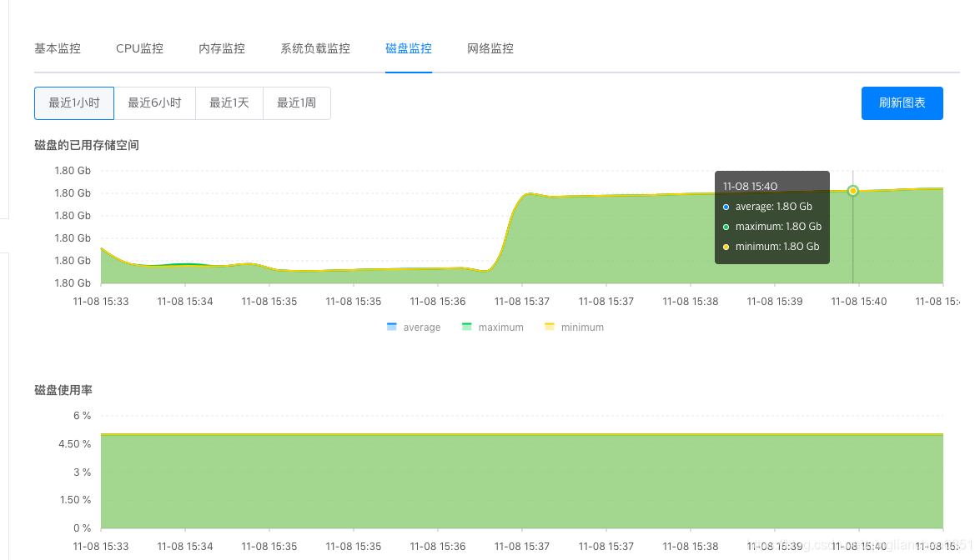The width and height of the screenshot is (980, 560).
Task: Toggle the average series legend
Action: point(414,327)
